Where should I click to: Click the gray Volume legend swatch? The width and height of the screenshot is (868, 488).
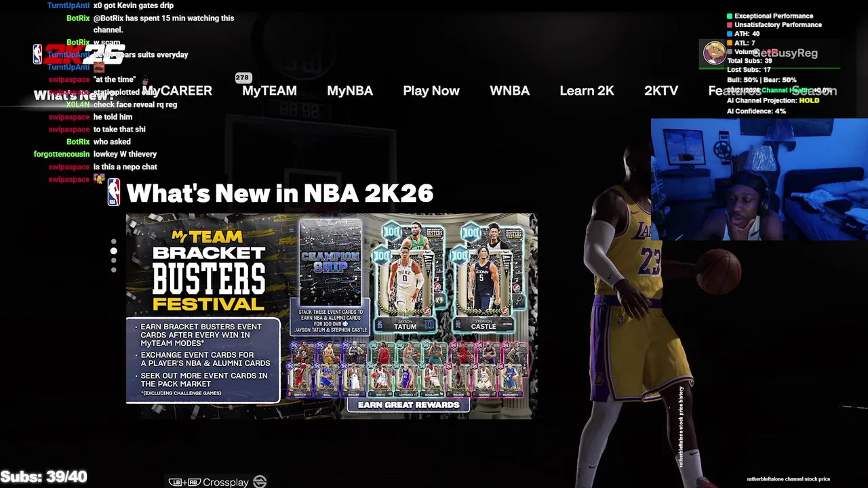pos(730,52)
